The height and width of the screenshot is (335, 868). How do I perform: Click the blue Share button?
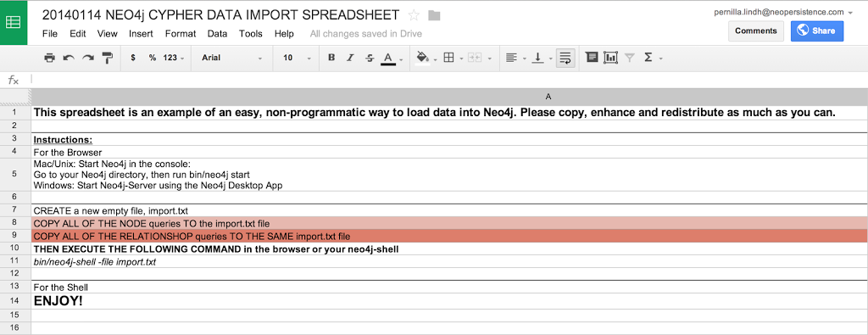coord(816,31)
